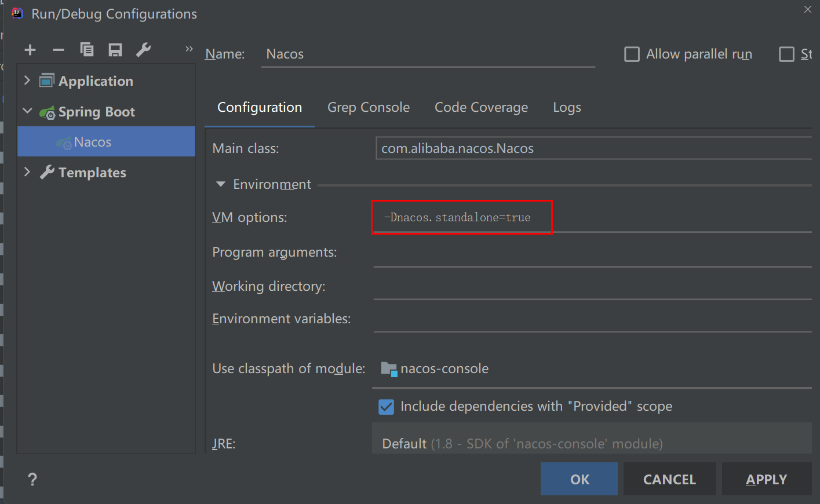Click the Application folder icon in the tree
This screenshot has height=504, width=820.
click(46, 81)
